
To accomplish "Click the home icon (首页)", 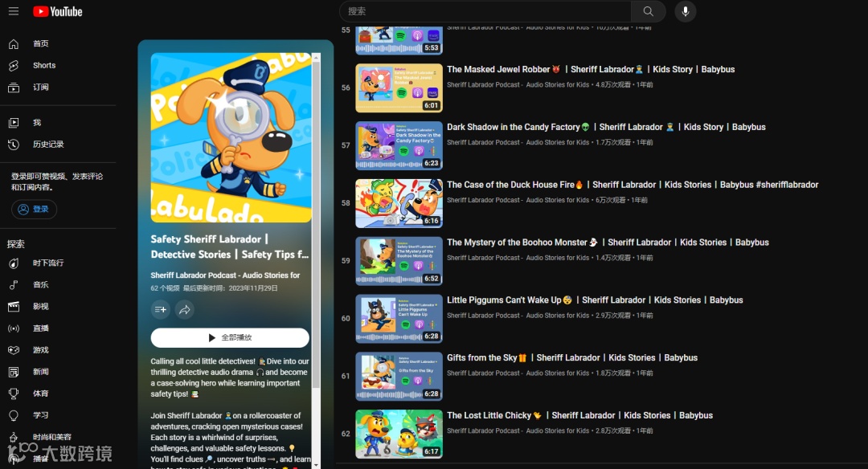I will coord(14,43).
